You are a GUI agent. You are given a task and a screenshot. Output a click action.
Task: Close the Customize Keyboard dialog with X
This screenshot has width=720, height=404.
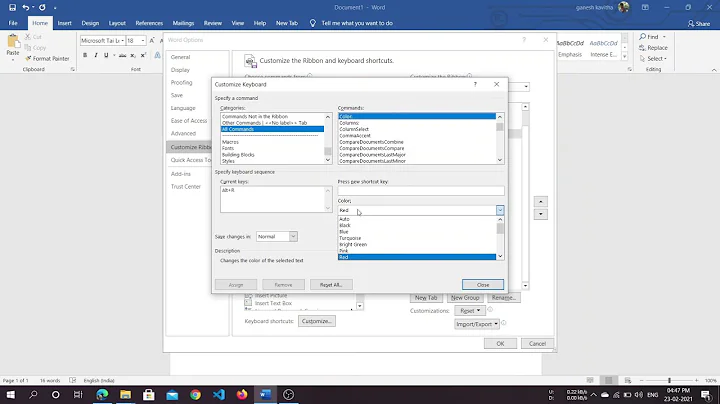[x=496, y=84]
